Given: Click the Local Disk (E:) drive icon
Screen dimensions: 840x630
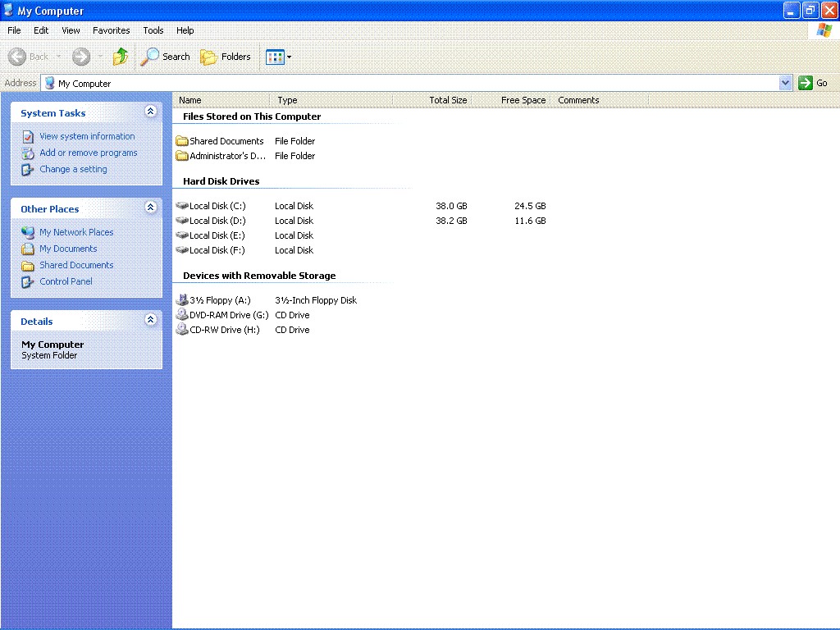Looking at the screenshot, I should point(182,235).
